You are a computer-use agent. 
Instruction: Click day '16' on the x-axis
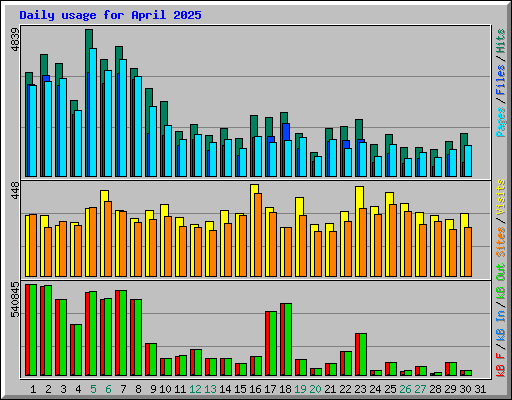255,389
